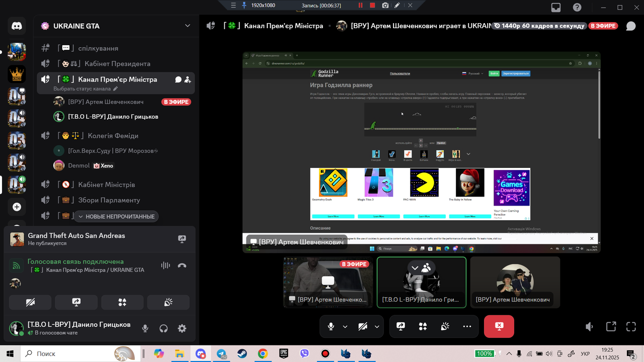The height and width of the screenshot is (362, 644).
Task: Open User Settings gear icon
Action: coord(182,328)
